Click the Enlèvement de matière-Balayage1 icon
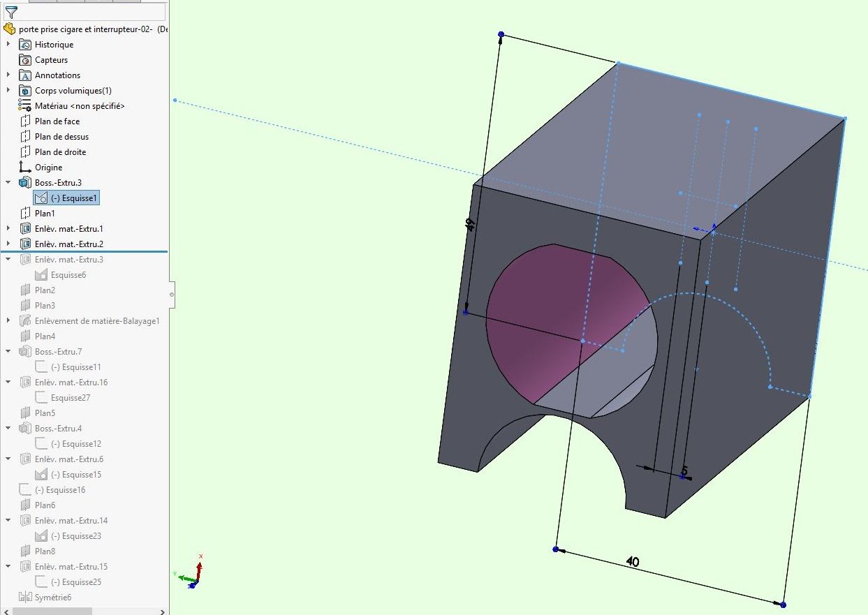Image resolution: width=868 pixels, height=615 pixels. pyautogui.click(x=26, y=321)
